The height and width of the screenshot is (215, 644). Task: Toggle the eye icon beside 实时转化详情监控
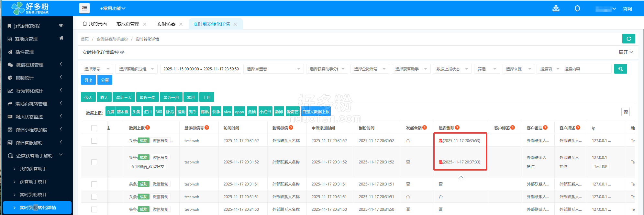coord(122,52)
